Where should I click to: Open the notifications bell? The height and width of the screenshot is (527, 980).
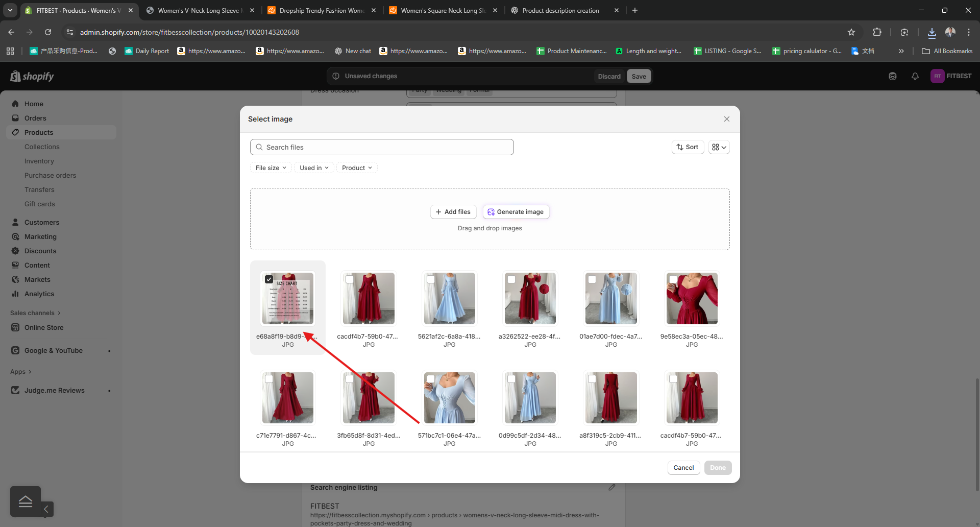click(x=915, y=76)
